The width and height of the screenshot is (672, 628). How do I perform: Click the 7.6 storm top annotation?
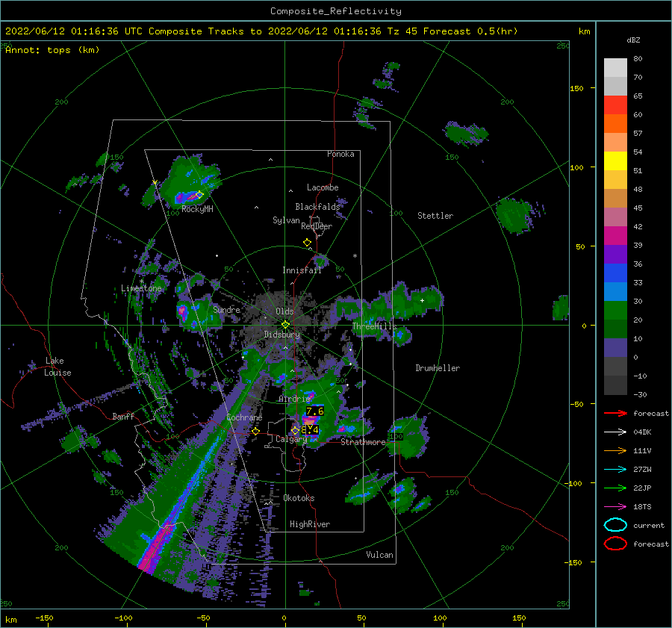(315, 411)
